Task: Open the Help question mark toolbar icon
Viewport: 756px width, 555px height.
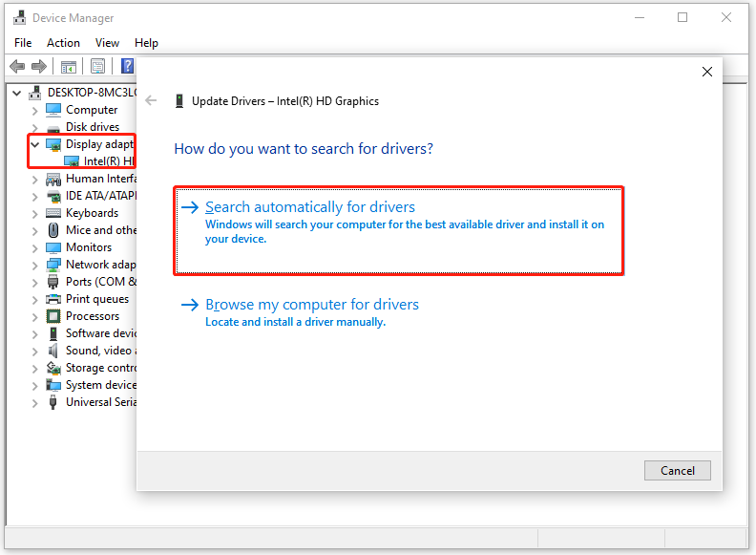Action: click(127, 66)
